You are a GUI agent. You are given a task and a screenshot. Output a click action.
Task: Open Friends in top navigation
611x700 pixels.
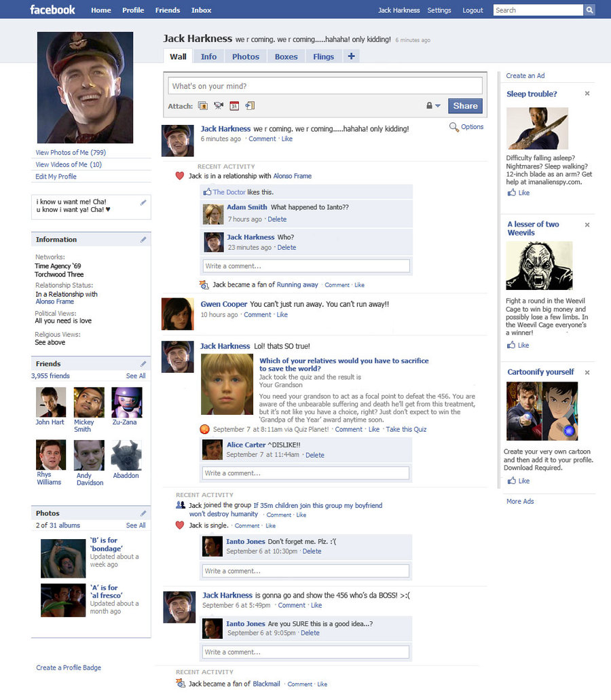coord(168,10)
